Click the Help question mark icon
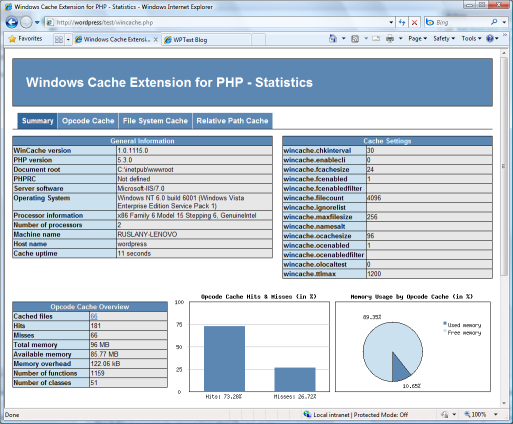 pos(490,39)
